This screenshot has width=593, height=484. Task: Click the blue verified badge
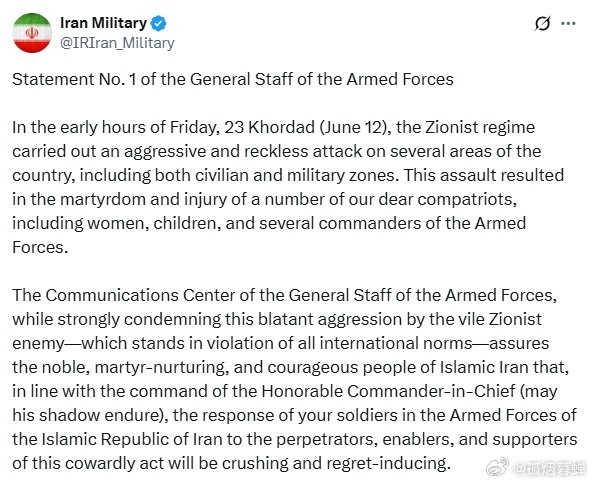(158, 23)
